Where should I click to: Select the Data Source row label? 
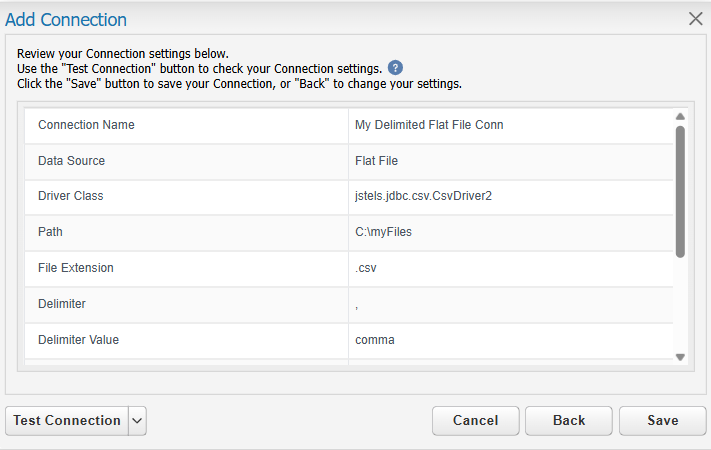(x=71, y=161)
